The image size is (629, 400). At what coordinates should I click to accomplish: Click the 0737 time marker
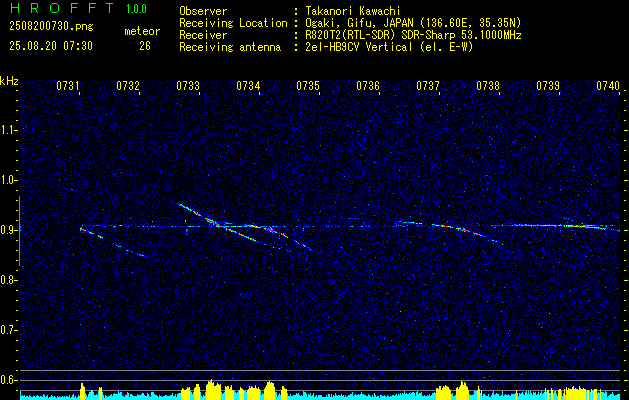[x=428, y=86]
